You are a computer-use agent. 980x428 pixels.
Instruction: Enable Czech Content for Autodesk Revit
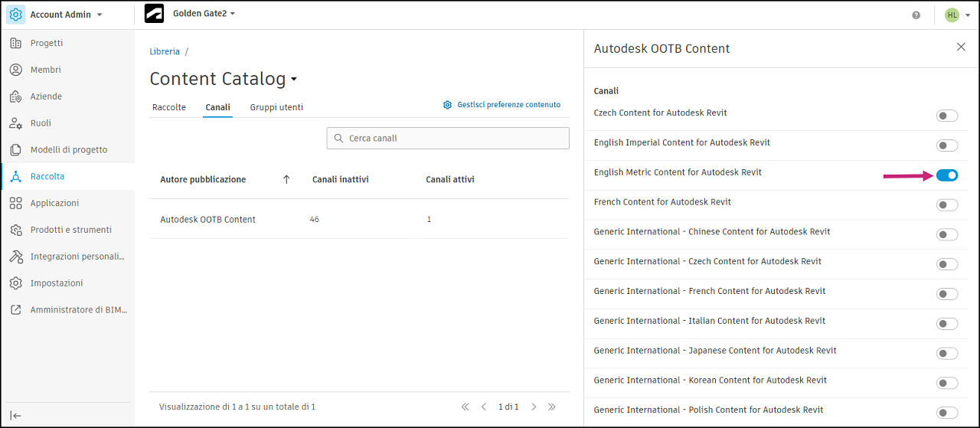pyautogui.click(x=947, y=116)
